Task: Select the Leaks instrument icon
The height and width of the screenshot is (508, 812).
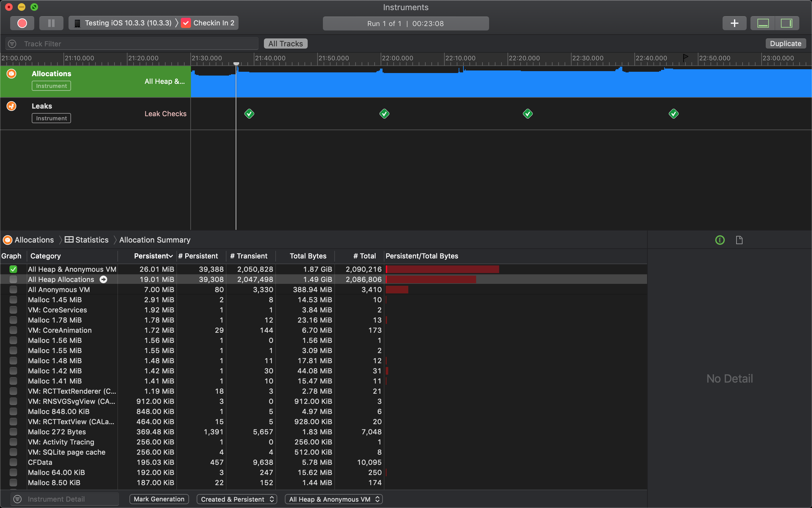Action: [x=11, y=106]
